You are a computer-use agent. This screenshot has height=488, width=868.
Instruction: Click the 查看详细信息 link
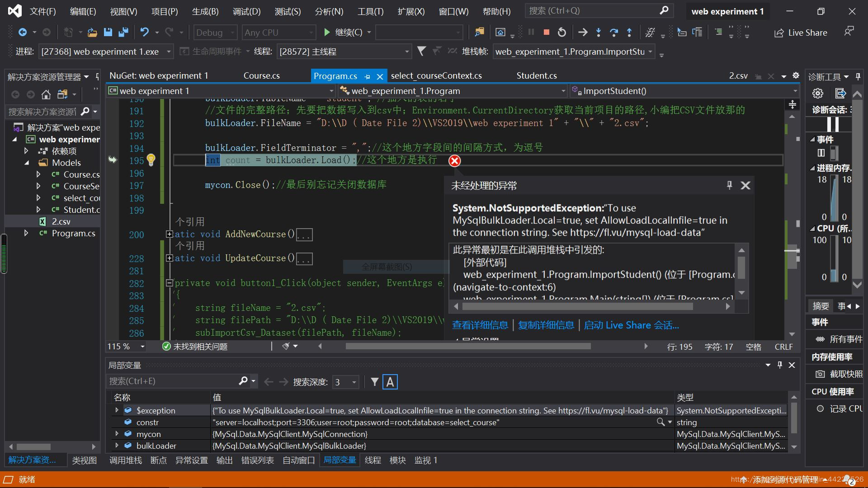pos(480,325)
